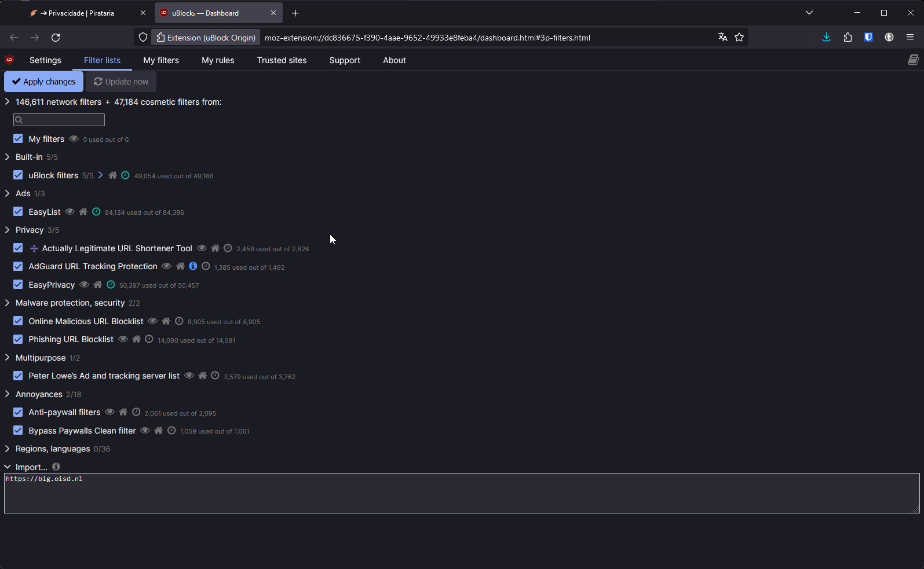924x569 pixels.
Task: Disable Anti-paywall filters checkbox
Action: (18, 412)
